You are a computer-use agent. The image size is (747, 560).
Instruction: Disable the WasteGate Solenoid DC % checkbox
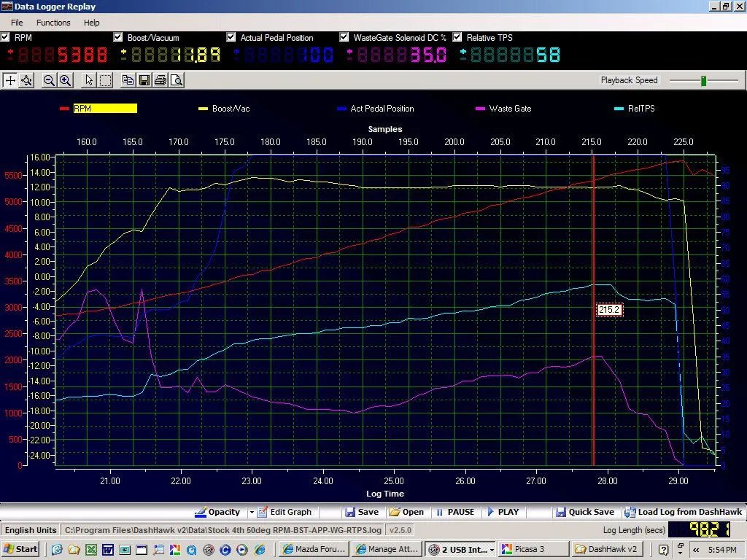click(x=344, y=37)
